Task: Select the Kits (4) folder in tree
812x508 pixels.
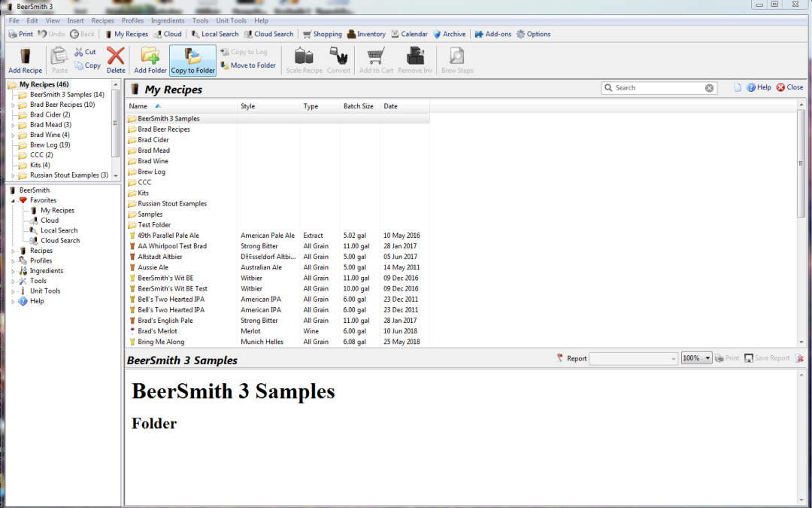Action: 40,166
